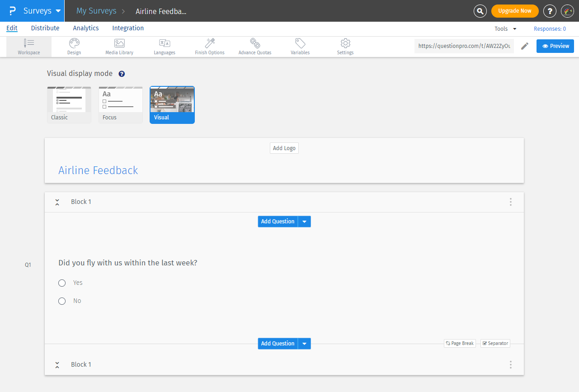Open the Tools dropdown

pos(504,28)
